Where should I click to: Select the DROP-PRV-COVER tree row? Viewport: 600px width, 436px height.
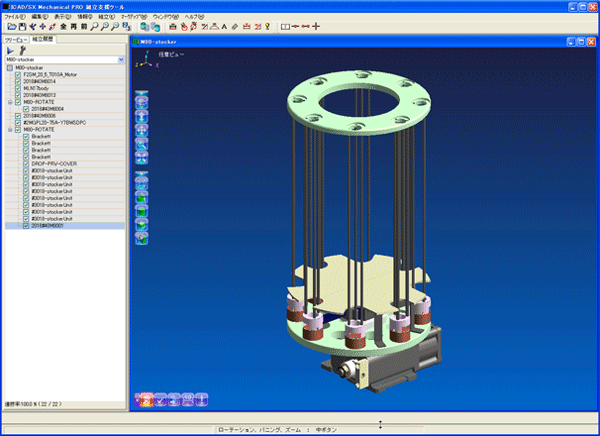[x=65, y=164]
